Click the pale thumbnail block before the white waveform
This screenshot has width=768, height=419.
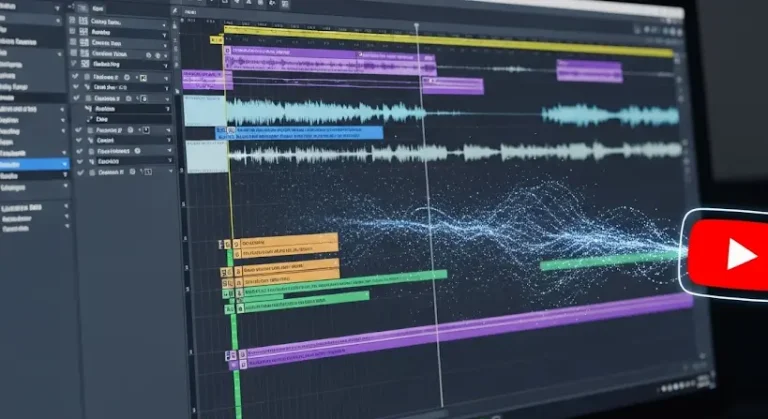click(x=207, y=156)
